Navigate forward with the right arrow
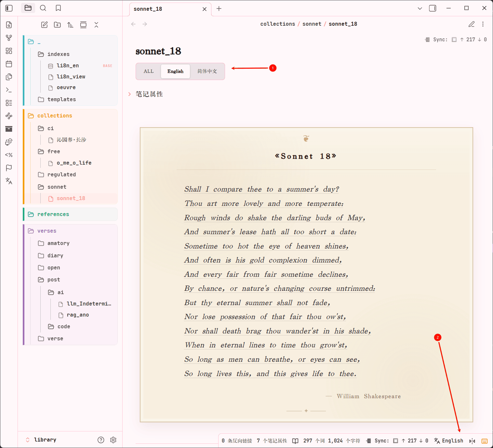The width and height of the screenshot is (493, 448). coord(145,24)
